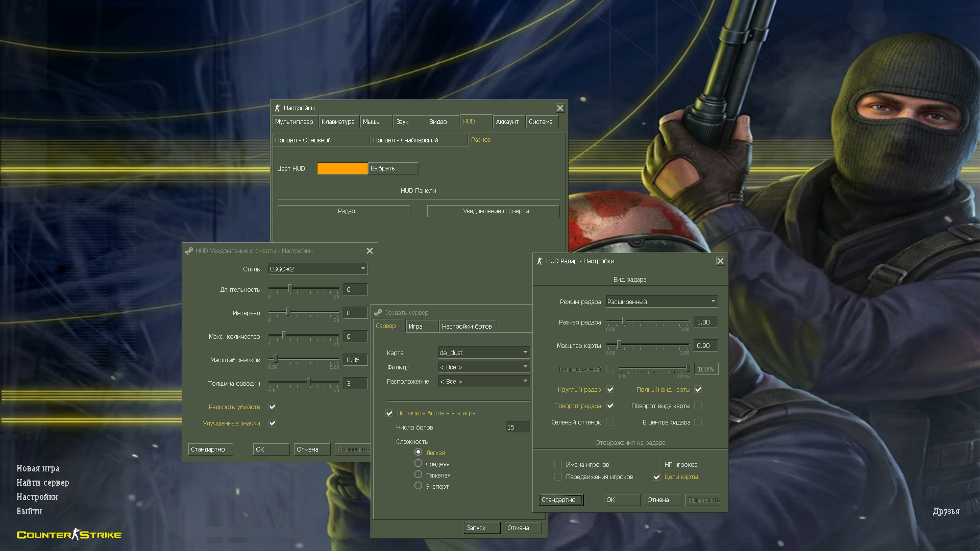Click the Steam icon in death notice dialog title
The image size is (980, 551).
[189, 251]
